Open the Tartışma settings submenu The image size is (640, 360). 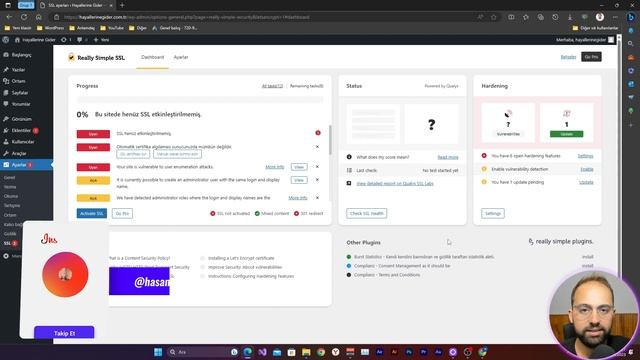pos(12,206)
